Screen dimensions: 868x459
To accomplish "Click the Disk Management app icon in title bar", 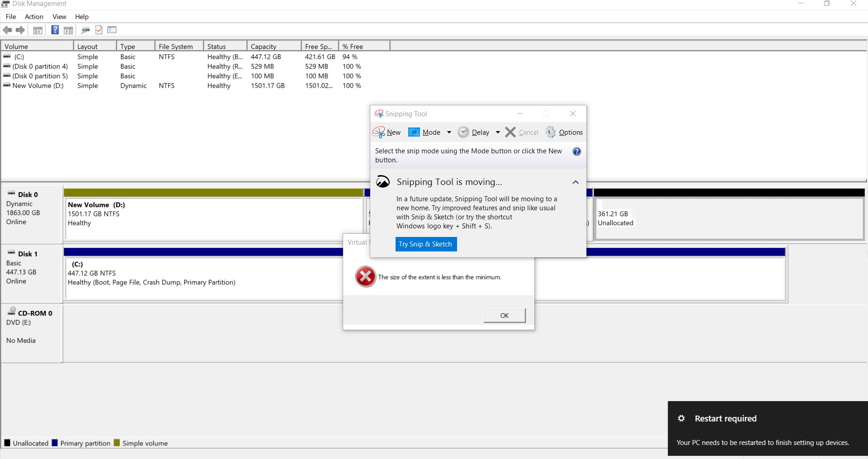I will [x=5, y=4].
